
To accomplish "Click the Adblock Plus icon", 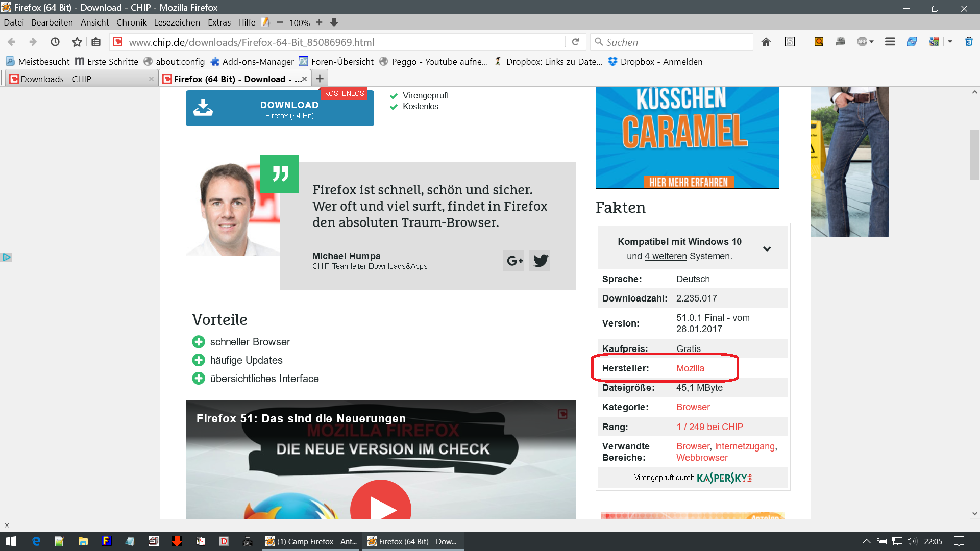I will coord(862,42).
